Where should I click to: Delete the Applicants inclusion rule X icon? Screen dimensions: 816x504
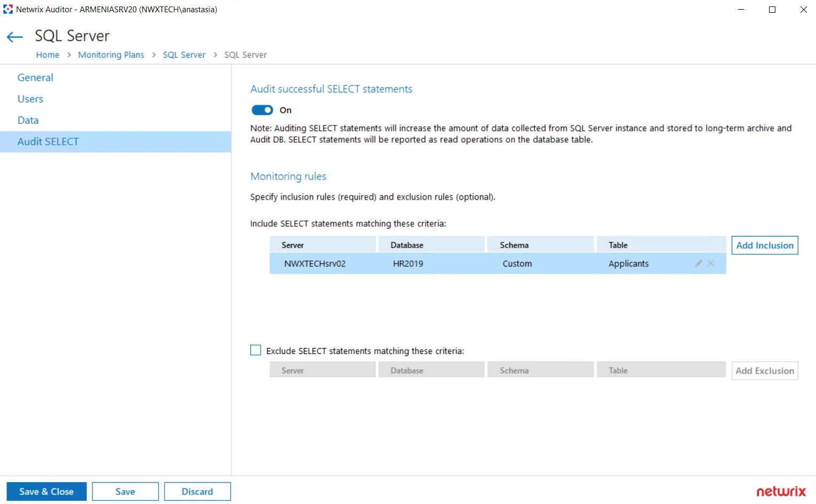coord(711,263)
